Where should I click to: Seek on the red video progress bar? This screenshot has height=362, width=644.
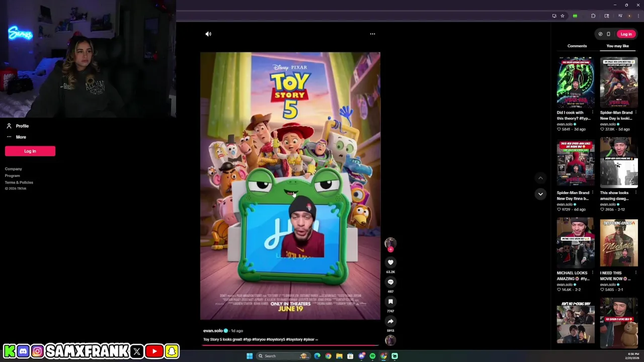pyautogui.click(x=290, y=345)
